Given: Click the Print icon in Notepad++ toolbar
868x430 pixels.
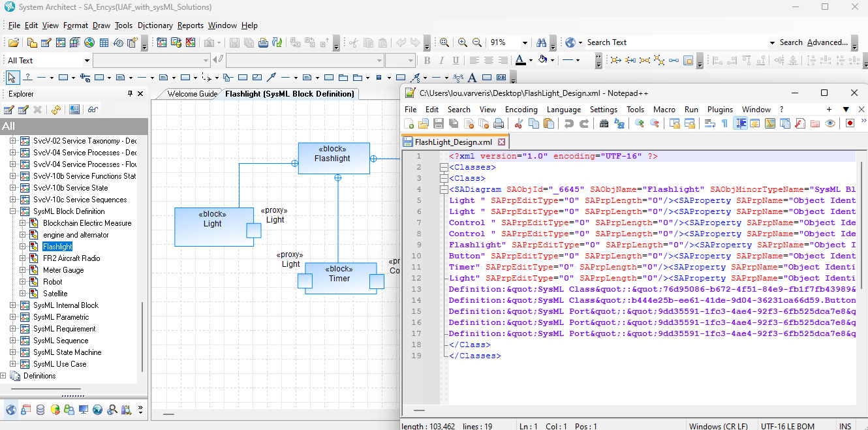Looking at the screenshot, I should pos(499,123).
